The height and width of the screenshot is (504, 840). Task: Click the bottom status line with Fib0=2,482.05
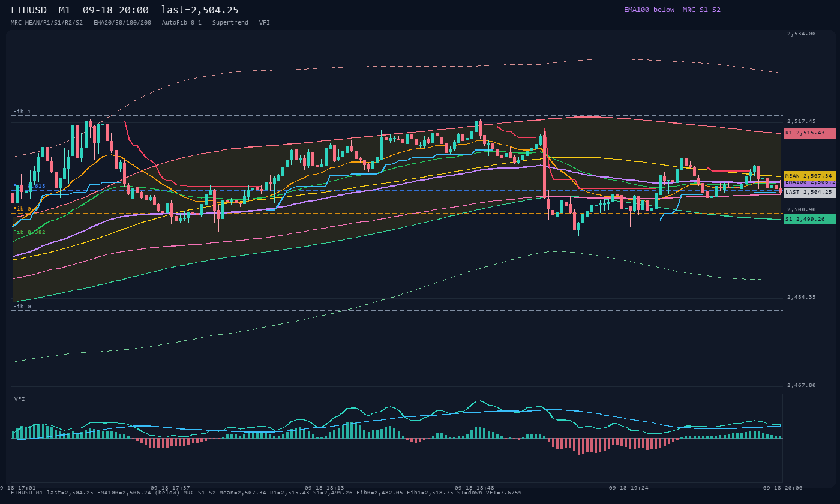[x=266, y=493]
